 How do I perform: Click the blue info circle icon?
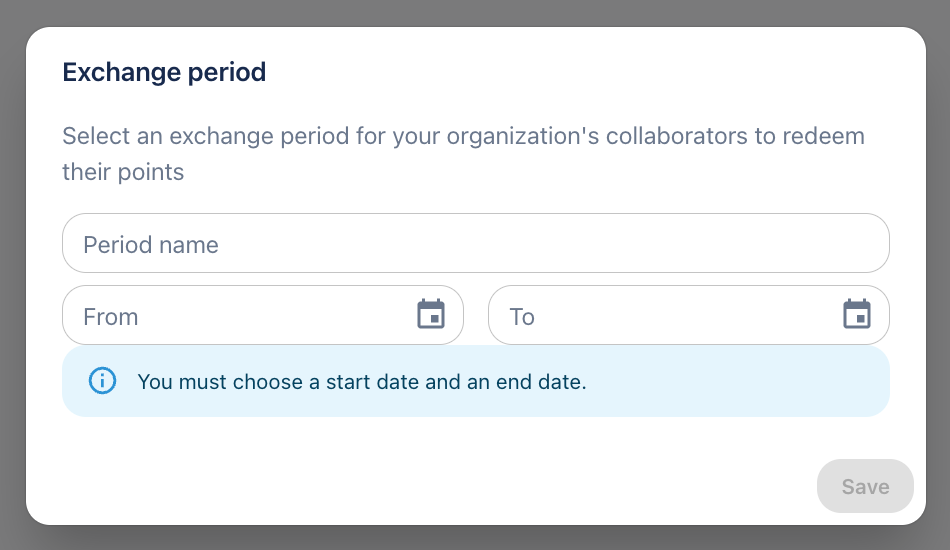[x=102, y=381]
